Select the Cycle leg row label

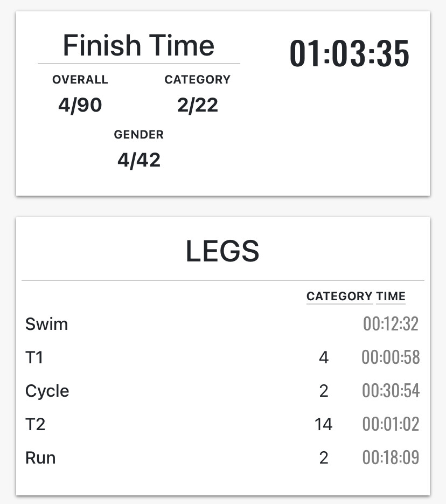point(47,391)
